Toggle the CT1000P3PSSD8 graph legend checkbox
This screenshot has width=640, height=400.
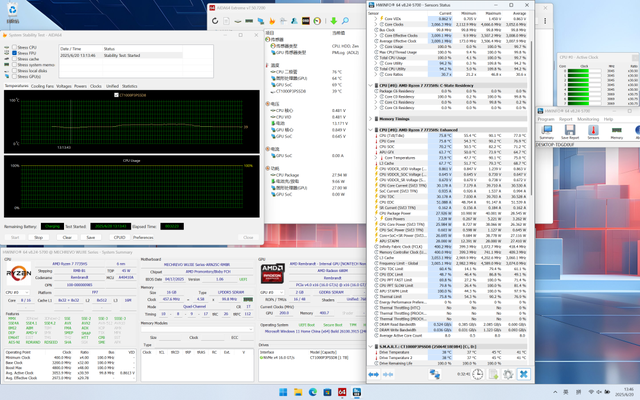[116, 95]
